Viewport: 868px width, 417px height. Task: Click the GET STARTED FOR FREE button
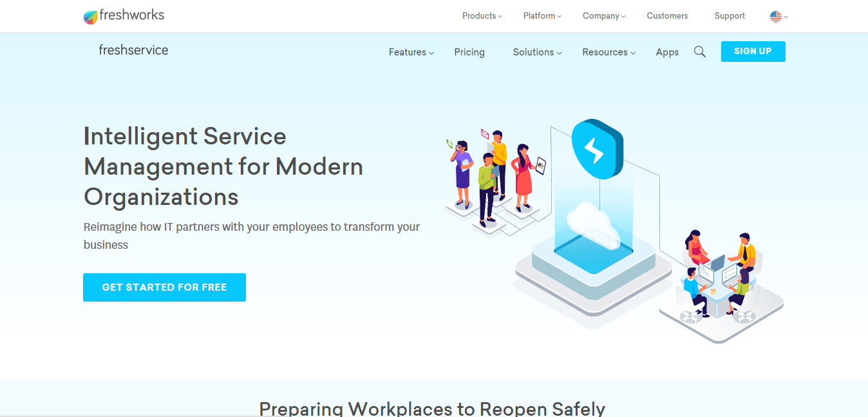tap(164, 287)
